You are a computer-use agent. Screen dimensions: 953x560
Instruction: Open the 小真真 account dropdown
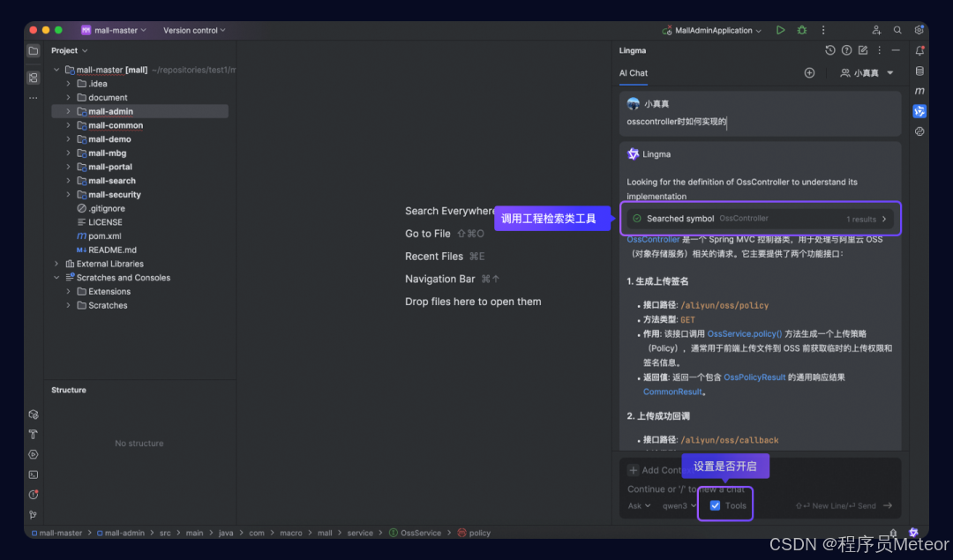click(x=867, y=73)
